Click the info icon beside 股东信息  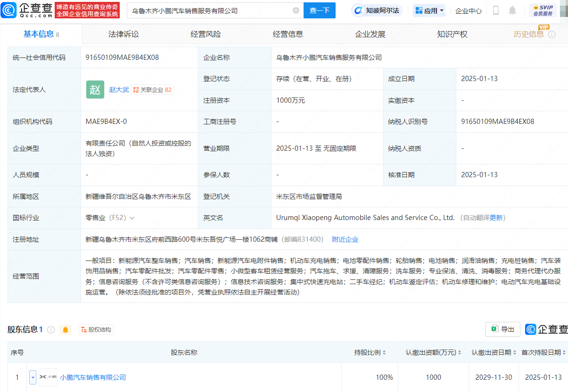tap(51, 330)
